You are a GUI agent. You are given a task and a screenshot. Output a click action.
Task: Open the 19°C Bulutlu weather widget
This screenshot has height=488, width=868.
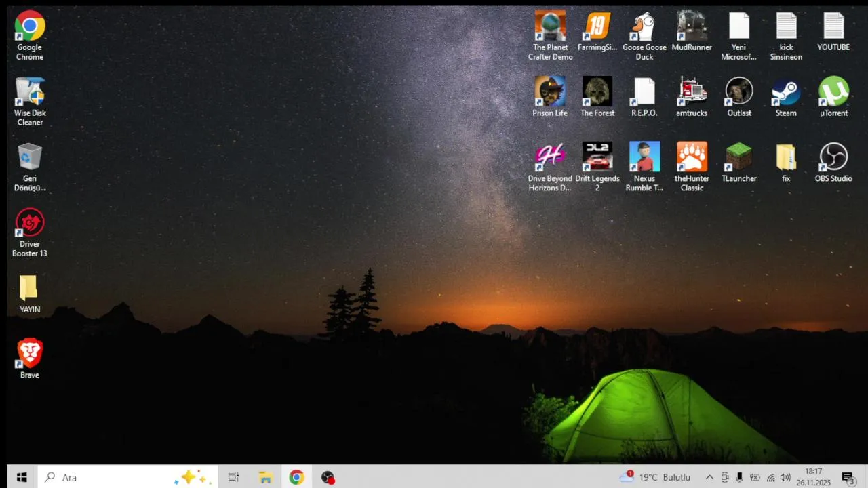coord(655,477)
